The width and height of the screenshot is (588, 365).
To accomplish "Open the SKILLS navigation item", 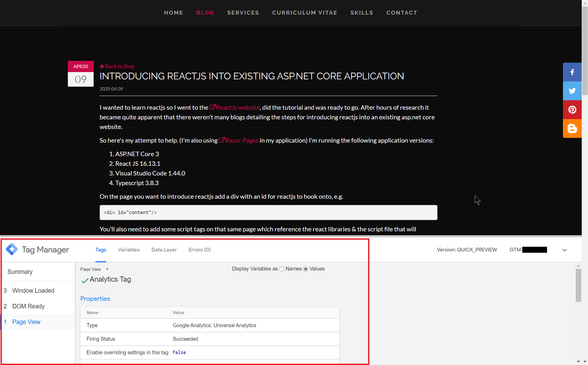I will [362, 13].
